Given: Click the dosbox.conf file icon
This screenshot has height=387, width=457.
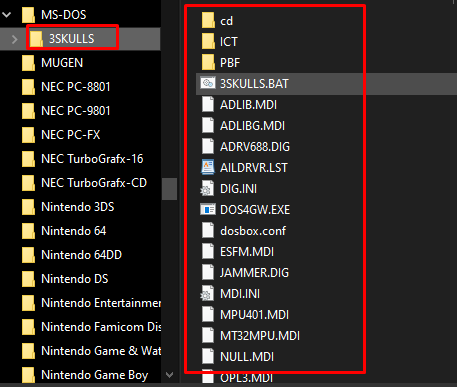Looking at the screenshot, I should (x=208, y=230).
